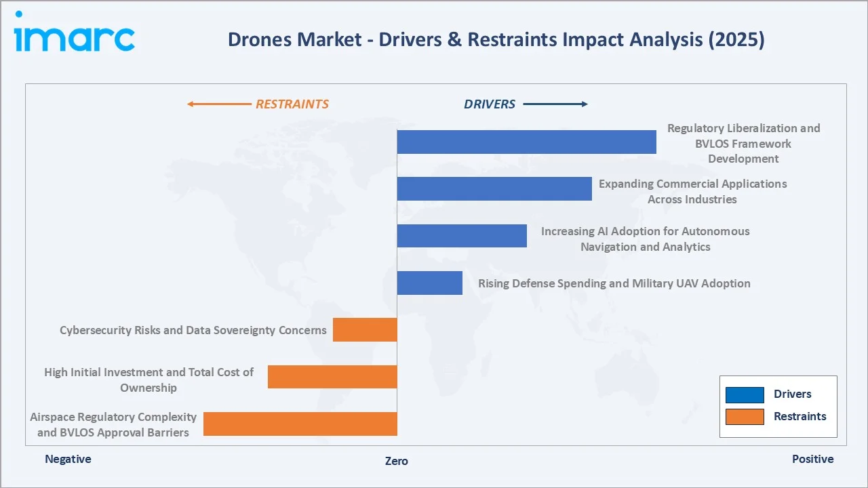The width and height of the screenshot is (868, 488).
Task: Click the blue Drivers legend swatch
Action: pos(745,395)
